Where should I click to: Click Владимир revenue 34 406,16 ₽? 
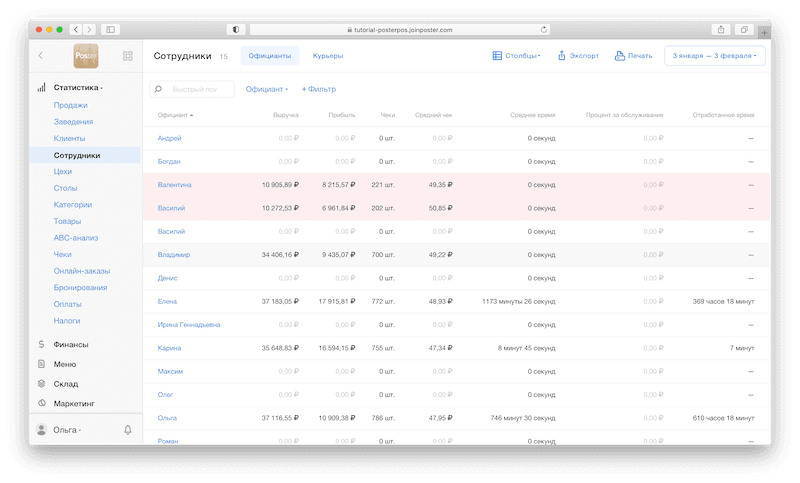(x=280, y=255)
